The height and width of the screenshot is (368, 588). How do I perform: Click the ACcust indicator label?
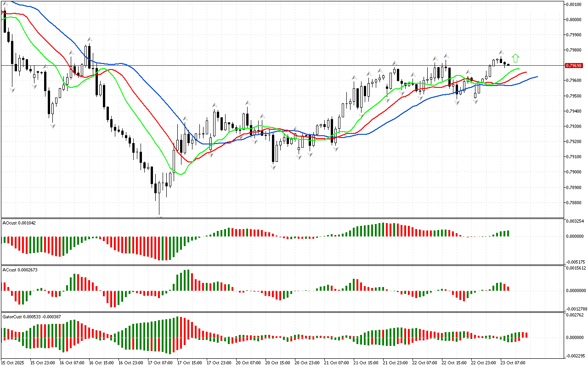(x=20, y=270)
